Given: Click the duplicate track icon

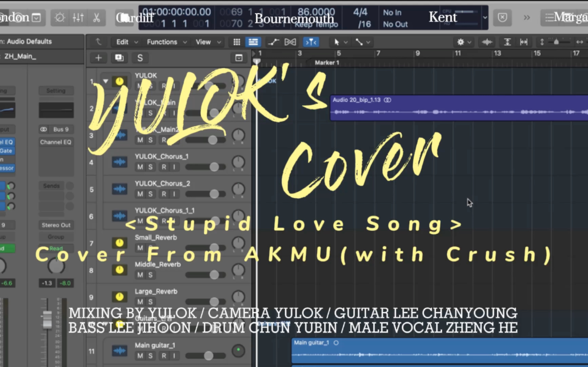Looking at the screenshot, I should (x=119, y=58).
